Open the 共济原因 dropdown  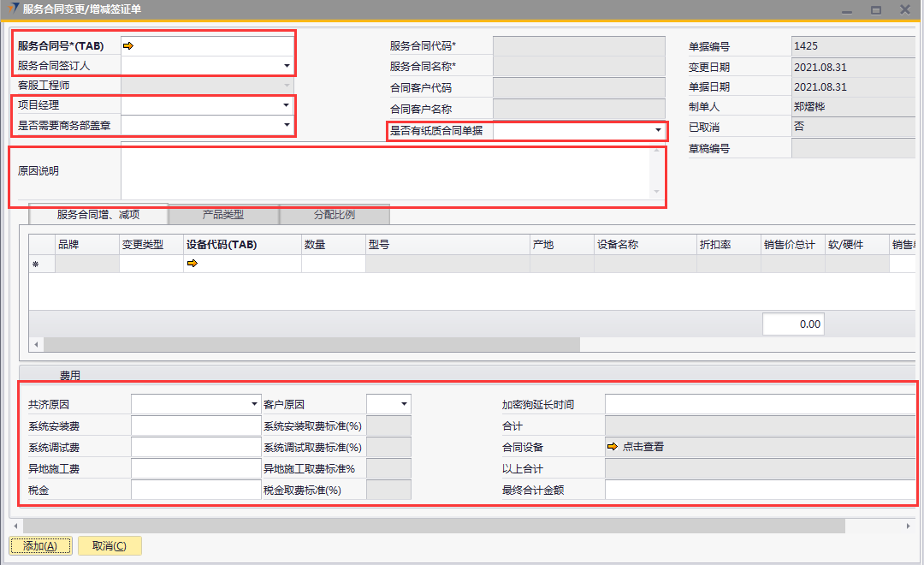tap(254, 404)
